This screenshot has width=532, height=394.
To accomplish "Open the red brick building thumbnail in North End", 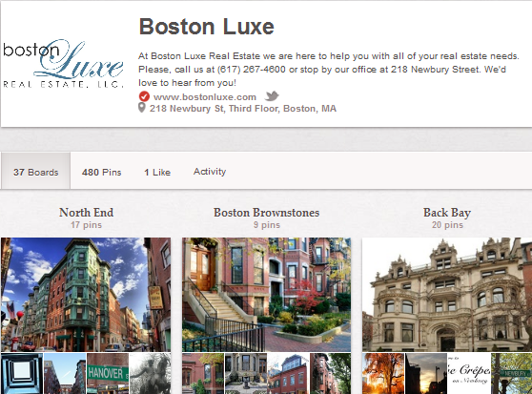I will [65, 374].
